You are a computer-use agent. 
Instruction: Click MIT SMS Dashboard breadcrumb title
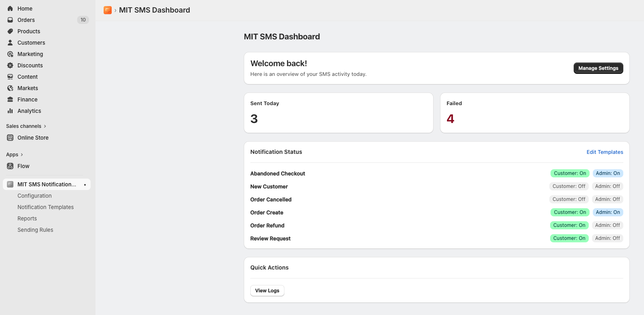click(x=154, y=10)
